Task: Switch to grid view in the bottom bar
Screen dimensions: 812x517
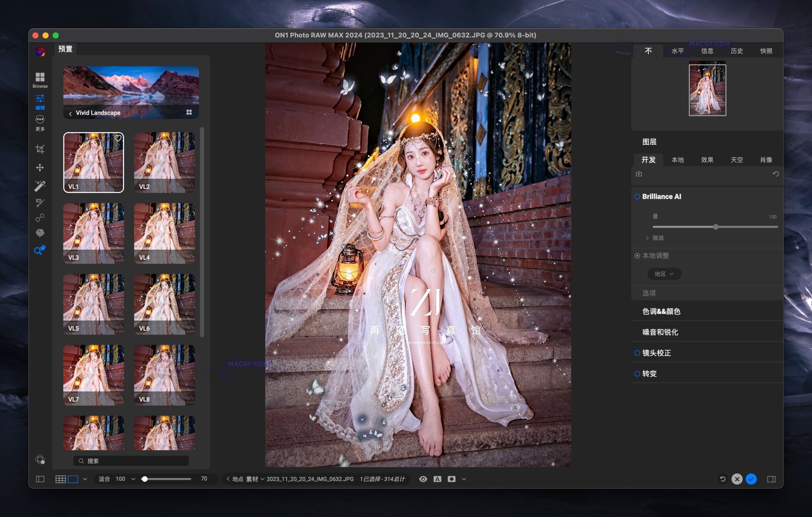Action: (x=61, y=479)
